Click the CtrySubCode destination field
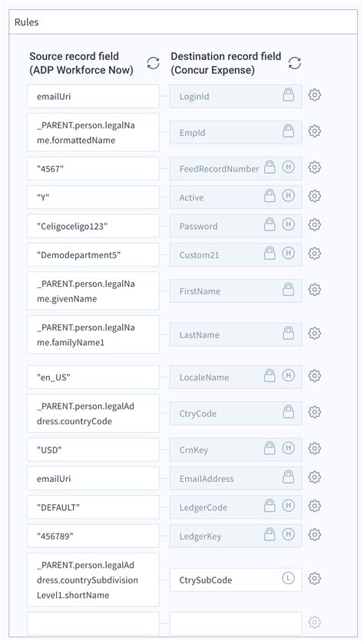This screenshot has width=364, height=641. [x=236, y=580]
